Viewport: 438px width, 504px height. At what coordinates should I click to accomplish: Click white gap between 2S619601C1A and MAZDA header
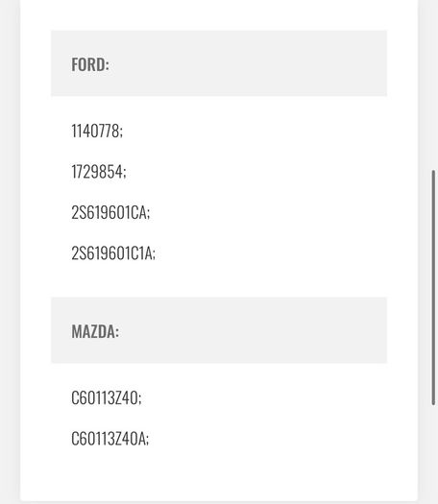[x=219, y=279]
